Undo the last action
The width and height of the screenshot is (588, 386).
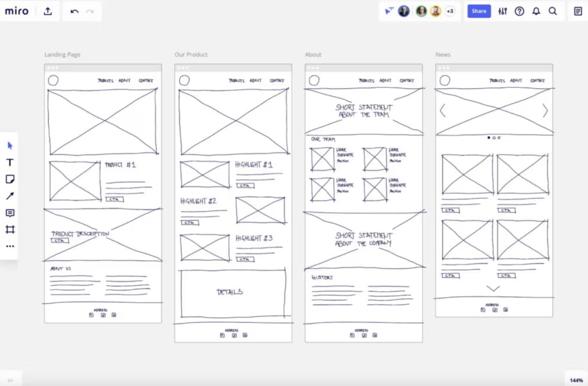pos(74,11)
